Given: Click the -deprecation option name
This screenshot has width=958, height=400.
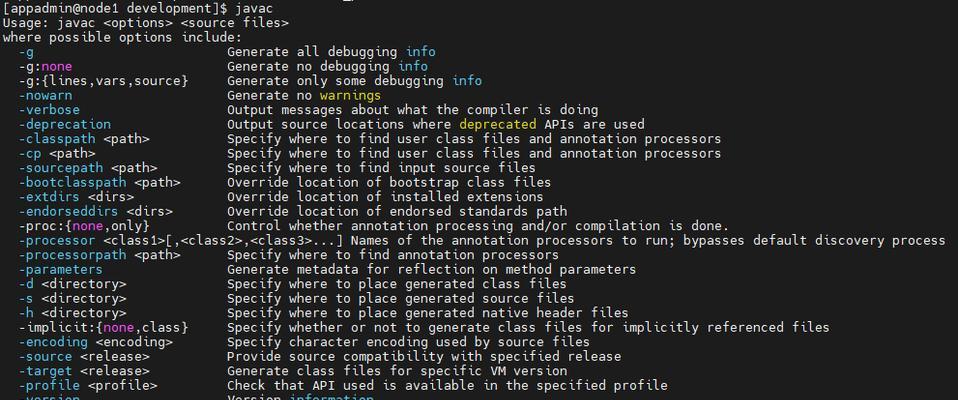Looking at the screenshot, I should click(65, 125).
